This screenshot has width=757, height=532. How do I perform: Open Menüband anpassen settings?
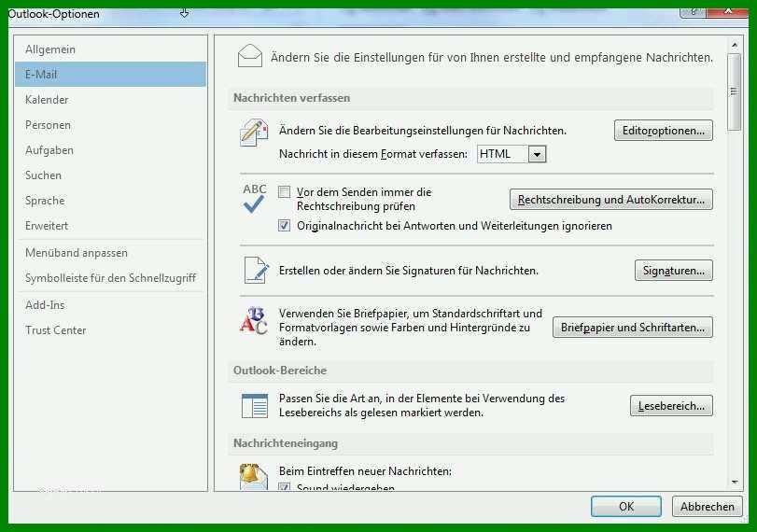point(110,253)
